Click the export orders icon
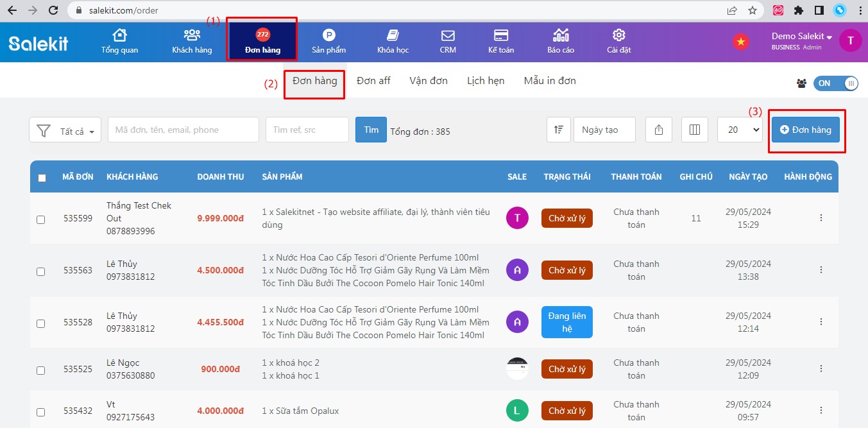The width and height of the screenshot is (868, 428). coord(659,130)
